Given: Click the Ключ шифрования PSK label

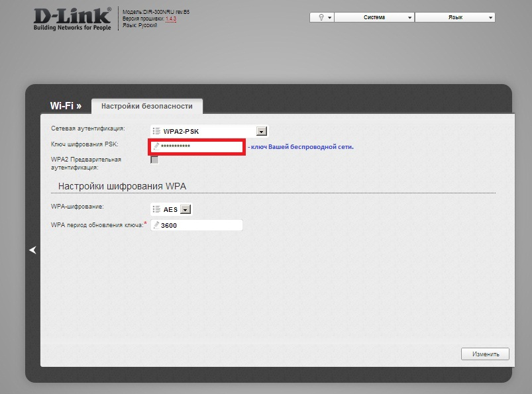Looking at the screenshot, I should pyautogui.click(x=85, y=144).
